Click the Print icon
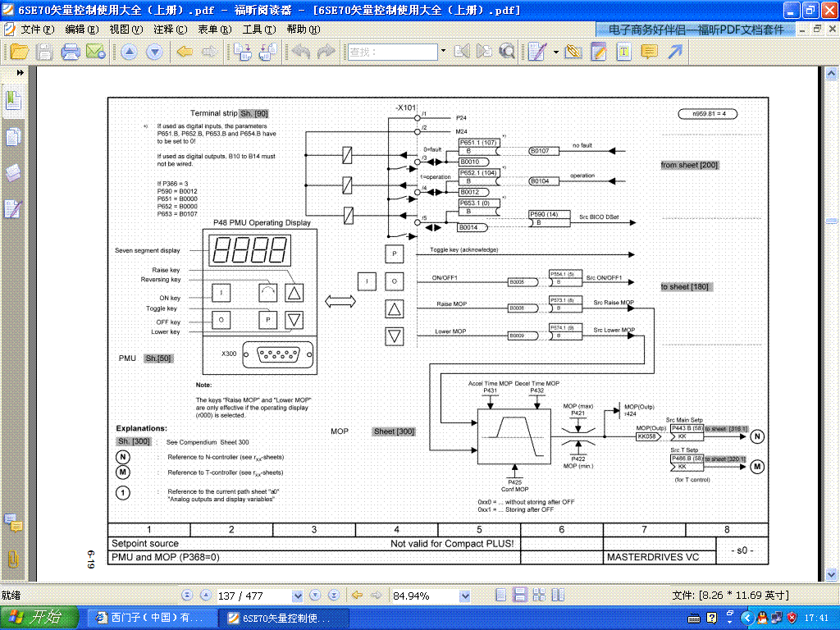Viewport: 840px width, 630px height. tap(71, 52)
